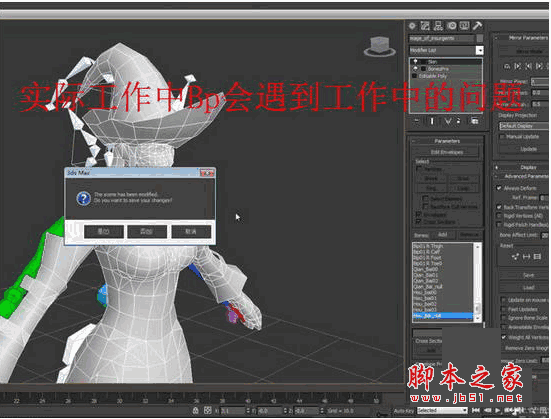Viewport: 551px width, 419px height.
Task: Toggle the Cross Sections checkbox
Action: click(x=419, y=222)
